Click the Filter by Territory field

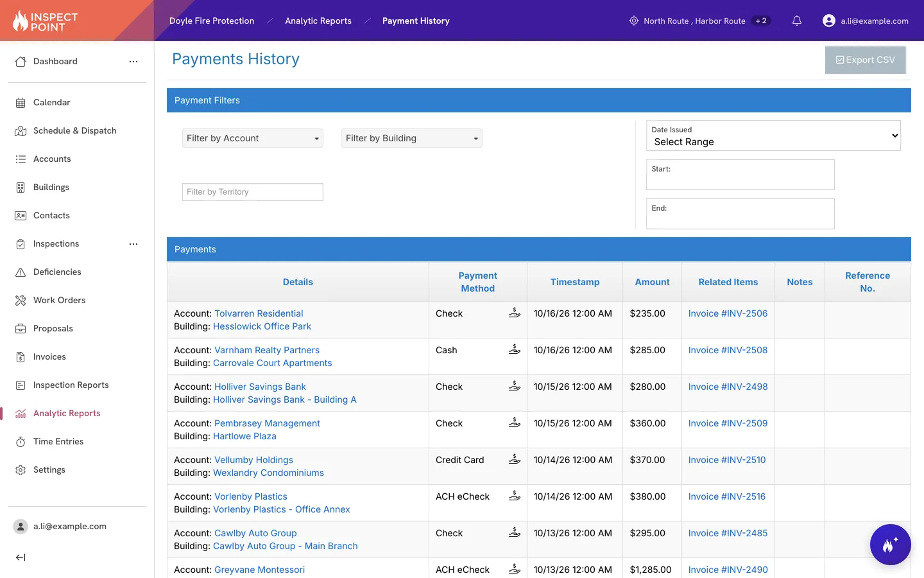click(x=253, y=192)
